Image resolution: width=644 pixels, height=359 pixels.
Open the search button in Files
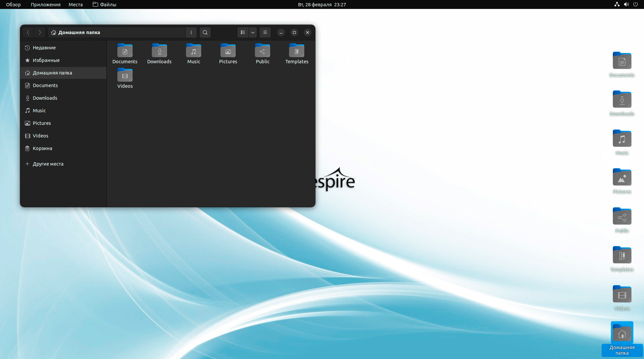205,32
